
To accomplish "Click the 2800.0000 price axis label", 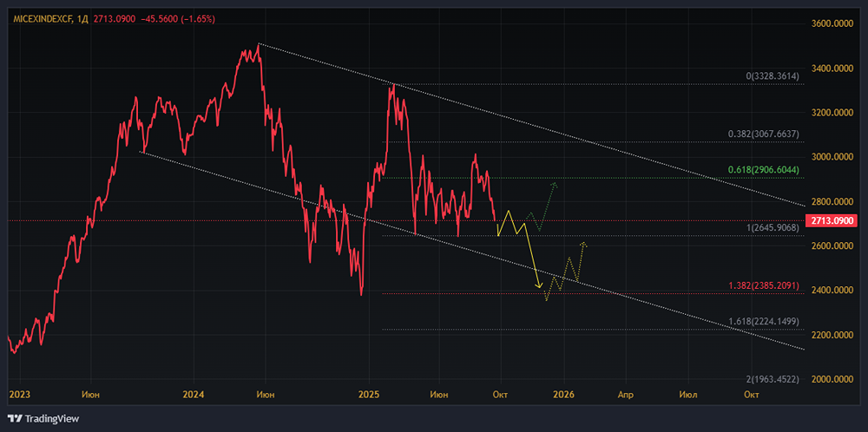I will tap(831, 202).
